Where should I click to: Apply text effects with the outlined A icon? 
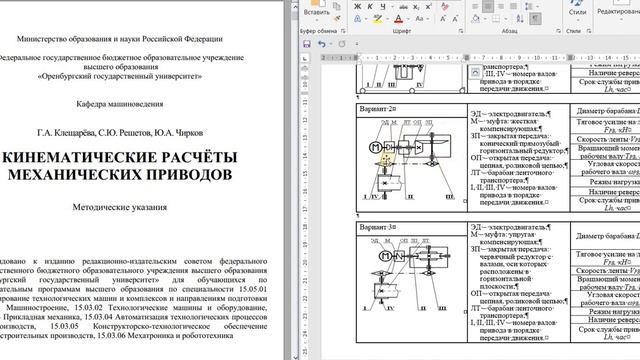pyautogui.click(x=358, y=19)
